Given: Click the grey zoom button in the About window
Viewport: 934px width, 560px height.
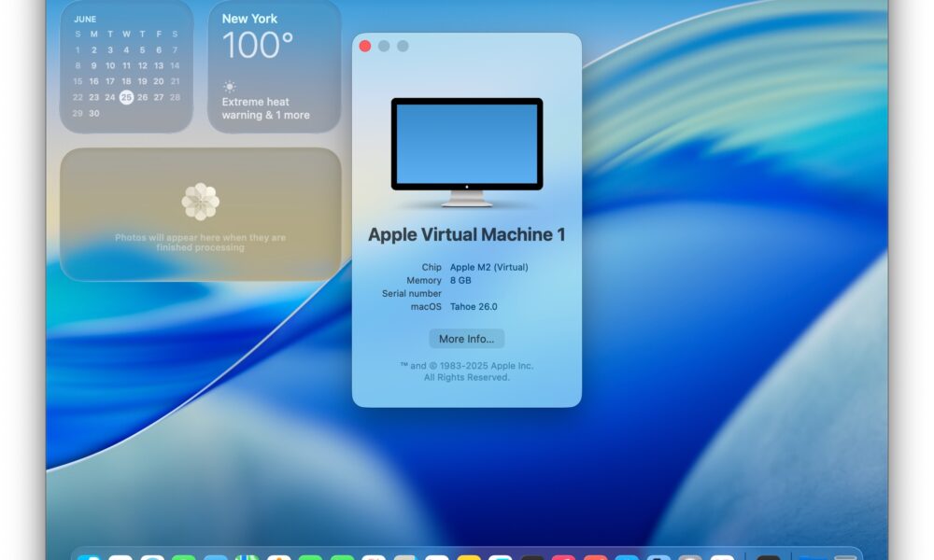Looking at the screenshot, I should pos(403,46).
